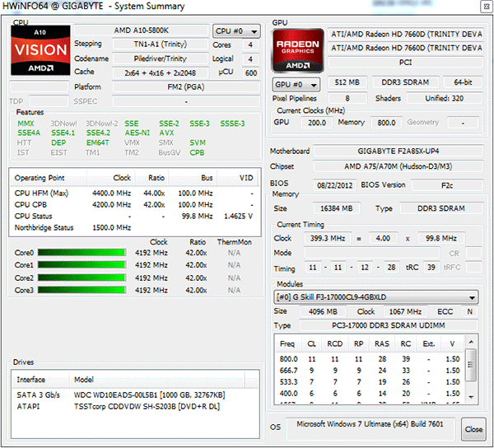The width and height of the screenshot is (494, 448).
Task: Select the CPU CPB row
Action: click(134, 205)
